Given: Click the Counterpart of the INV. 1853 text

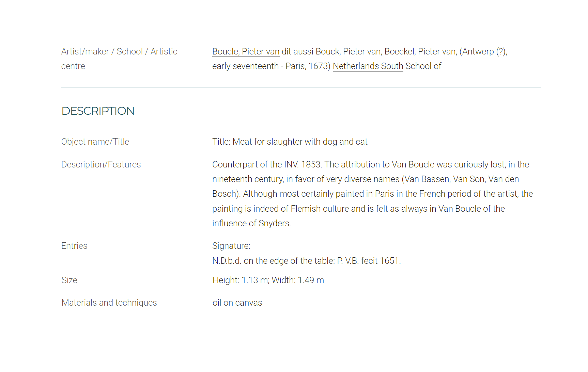Looking at the screenshot, I should coord(267,164).
